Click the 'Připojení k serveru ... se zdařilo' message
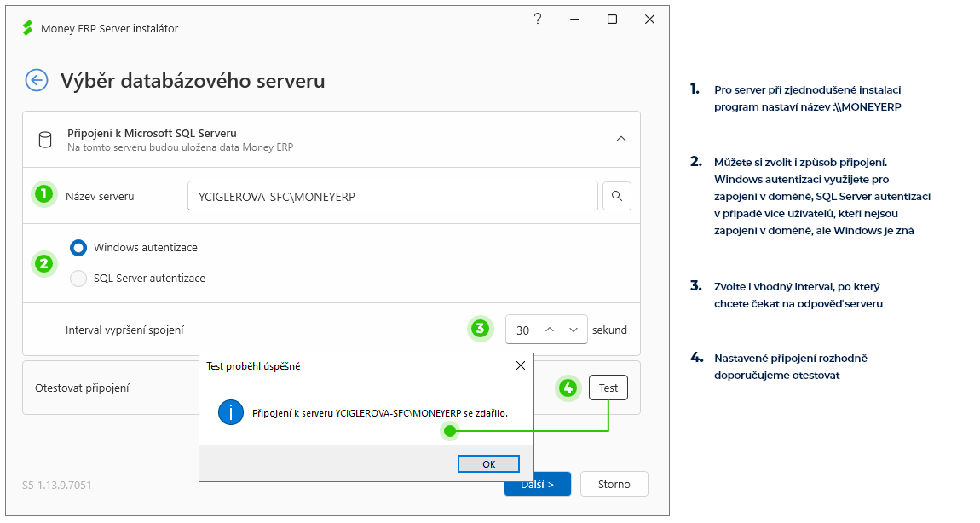980x523 pixels. pos(379,413)
